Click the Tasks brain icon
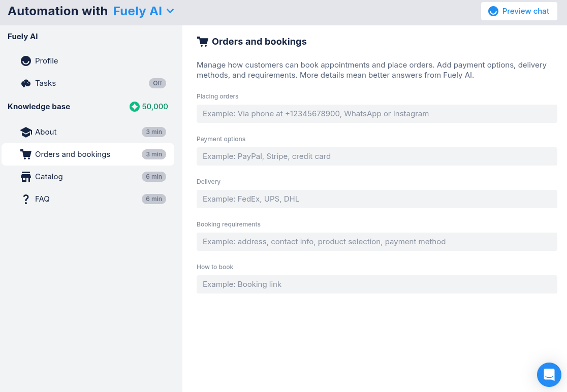The width and height of the screenshot is (567, 392). coord(26,83)
